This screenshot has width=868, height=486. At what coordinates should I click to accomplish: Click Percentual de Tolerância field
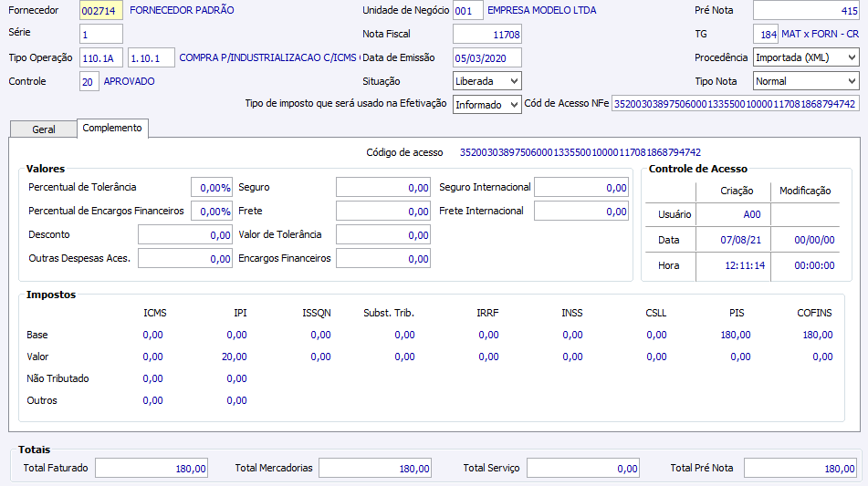pos(212,188)
